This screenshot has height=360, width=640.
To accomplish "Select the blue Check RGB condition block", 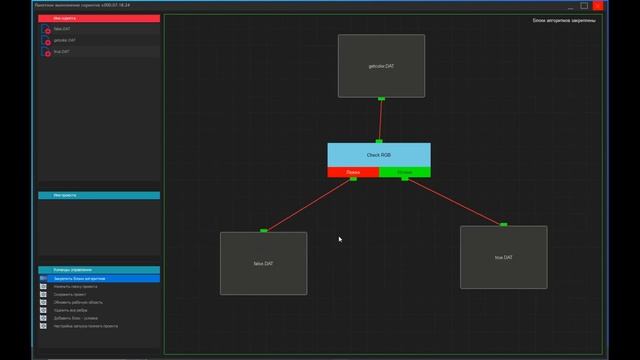I will 379,155.
